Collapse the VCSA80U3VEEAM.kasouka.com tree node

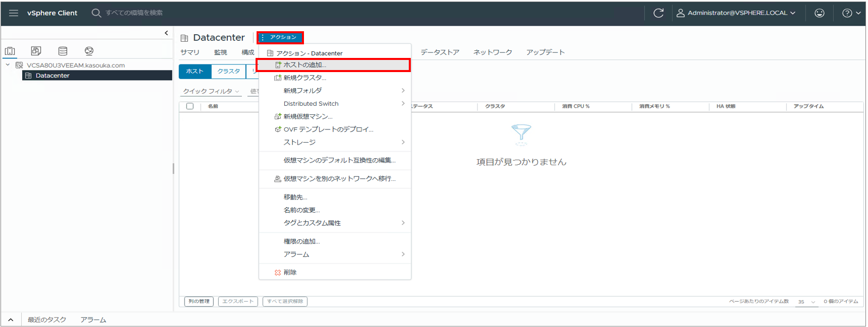pyautogui.click(x=8, y=65)
